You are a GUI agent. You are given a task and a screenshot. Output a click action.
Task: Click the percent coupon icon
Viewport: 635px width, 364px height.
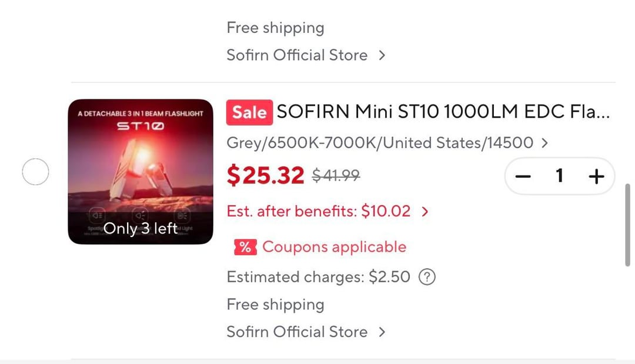click(245, 247)
